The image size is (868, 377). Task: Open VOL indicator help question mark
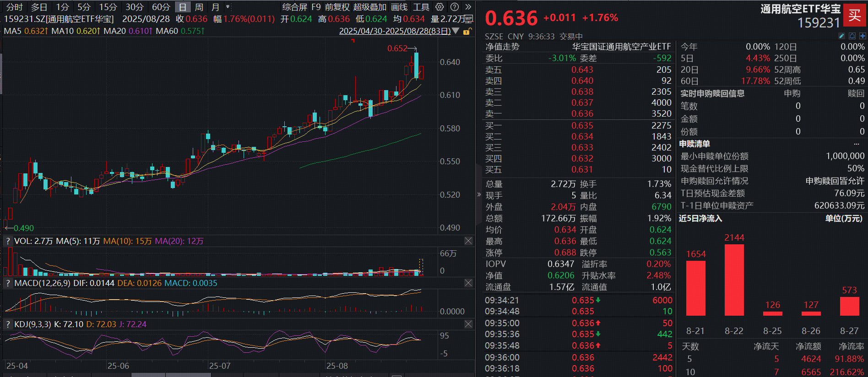tap(8, 241)
